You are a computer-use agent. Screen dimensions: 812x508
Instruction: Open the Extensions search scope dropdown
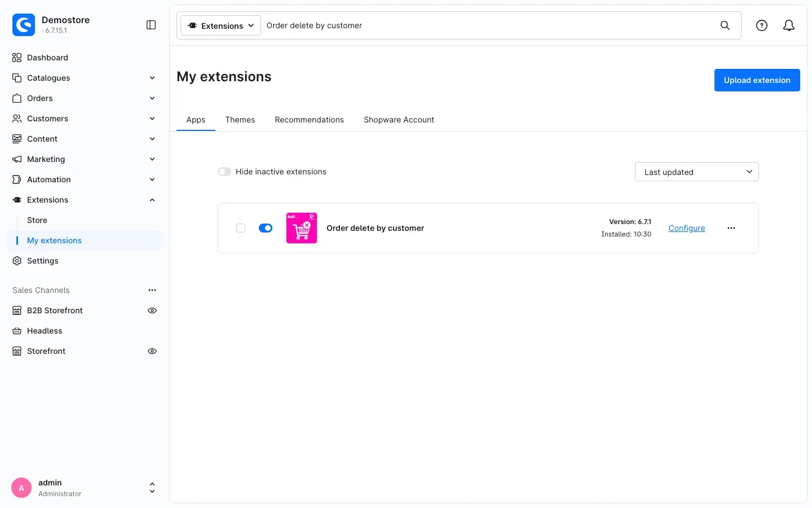(x=220, y=25)
